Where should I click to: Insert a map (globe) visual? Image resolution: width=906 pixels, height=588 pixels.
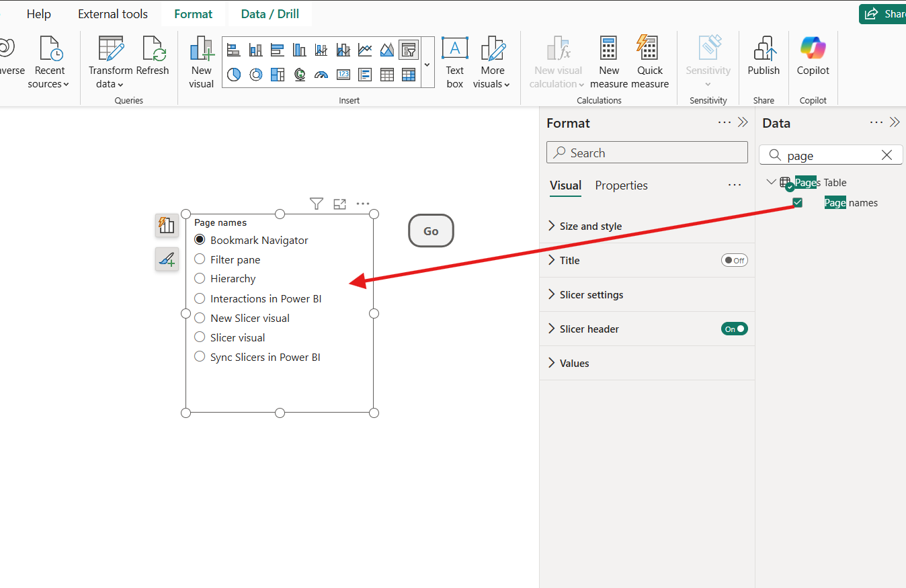pyautogui.click(x=300, y=75)
